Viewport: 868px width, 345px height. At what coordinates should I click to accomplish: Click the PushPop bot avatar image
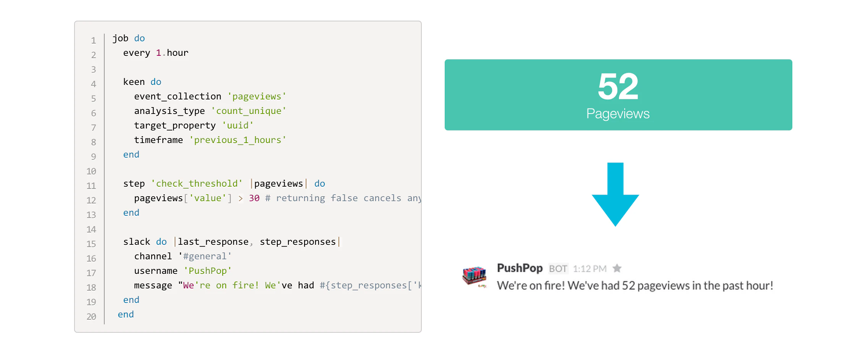[474, 277]
